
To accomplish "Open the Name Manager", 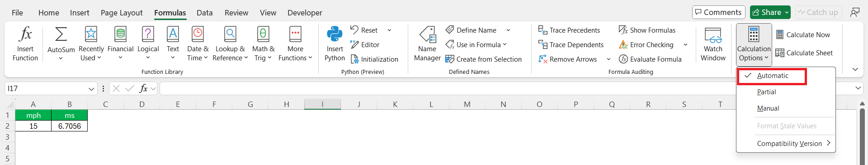I will coord(427,44).
